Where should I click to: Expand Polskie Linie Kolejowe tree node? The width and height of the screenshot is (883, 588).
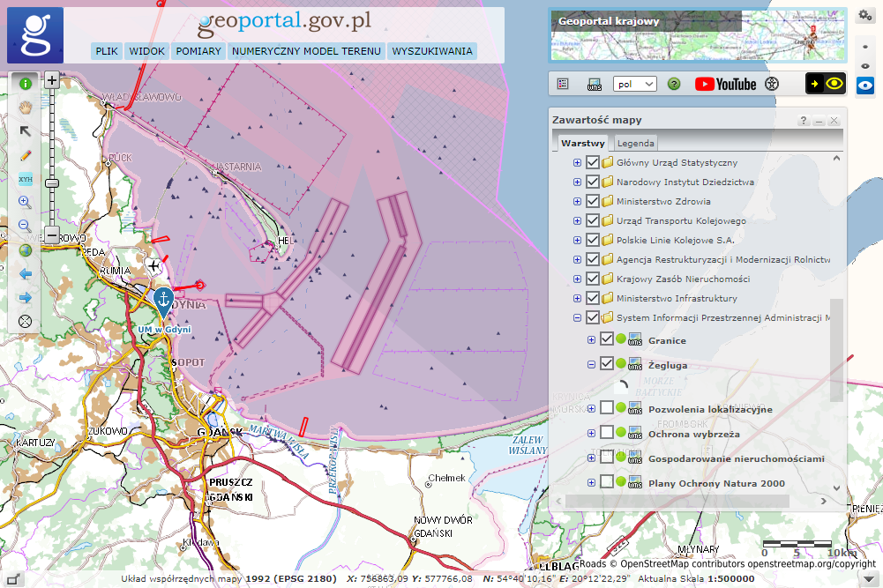click(577, 241)
